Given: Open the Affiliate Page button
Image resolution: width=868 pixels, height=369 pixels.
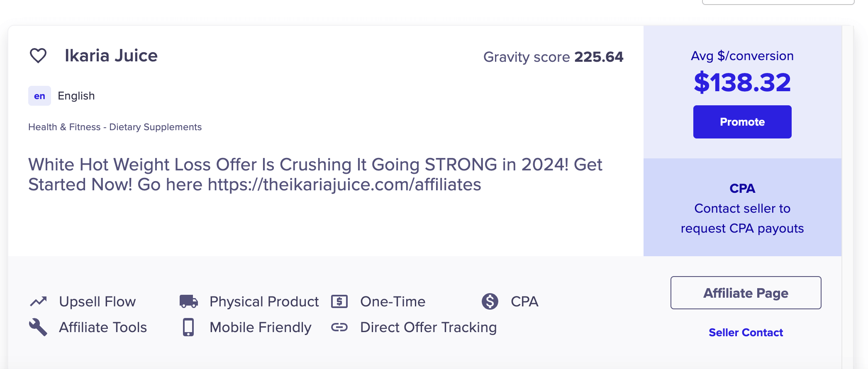Looking at the screenshot, I should click(746, 293).
